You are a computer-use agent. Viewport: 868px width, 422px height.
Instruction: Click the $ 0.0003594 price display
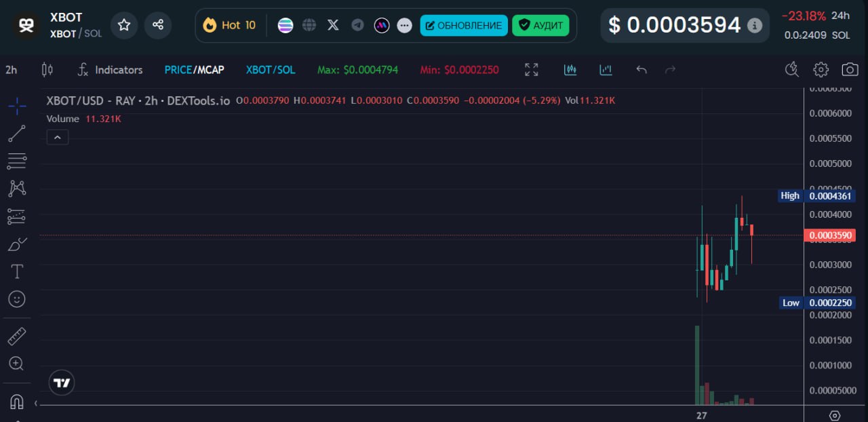pyautogui.click(x=675, y=26)
